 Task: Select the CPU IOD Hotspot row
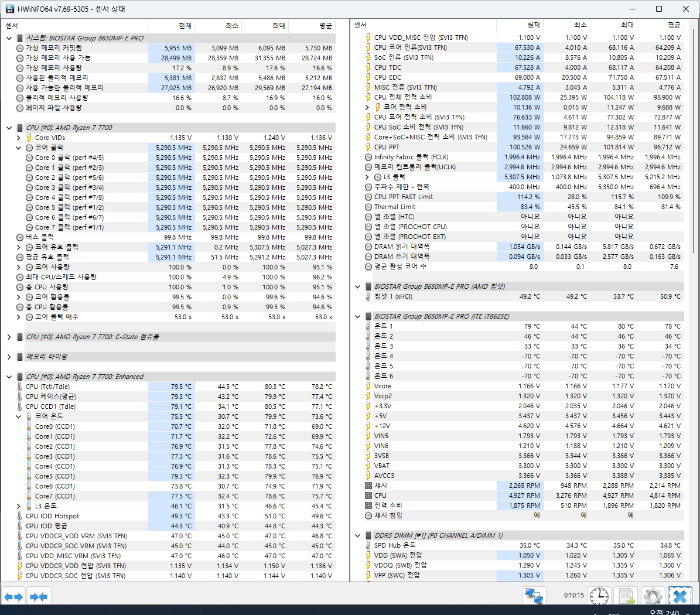point(175,516)
